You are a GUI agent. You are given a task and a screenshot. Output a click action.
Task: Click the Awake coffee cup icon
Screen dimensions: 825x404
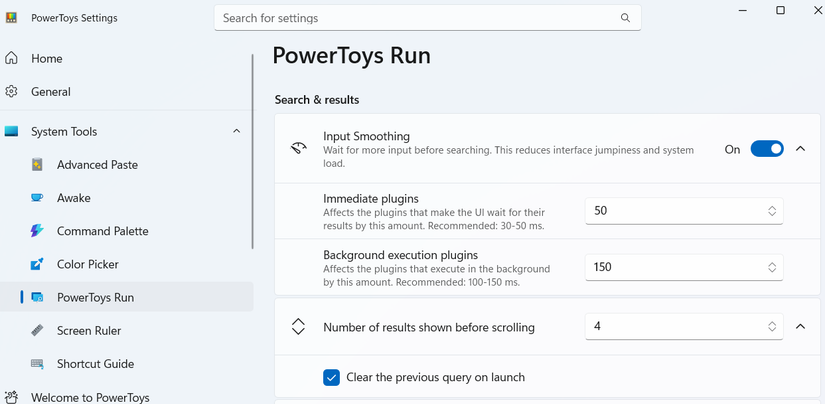(x=37, y=198)
